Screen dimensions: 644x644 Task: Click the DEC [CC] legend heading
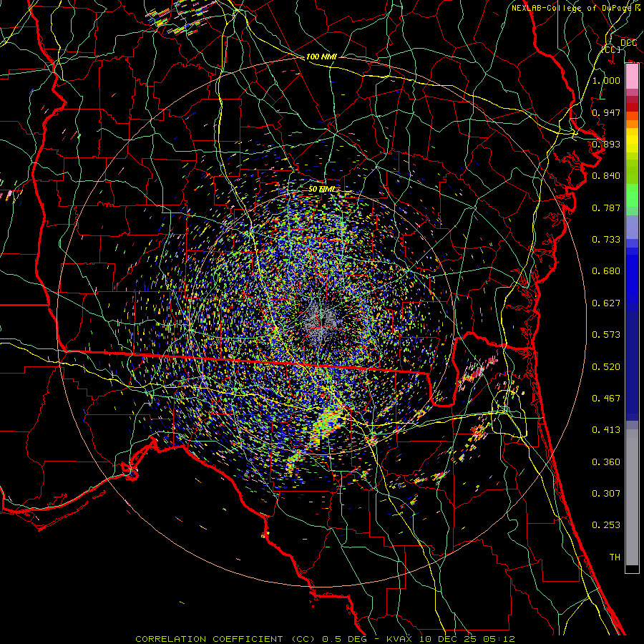(x=619, y=46)
